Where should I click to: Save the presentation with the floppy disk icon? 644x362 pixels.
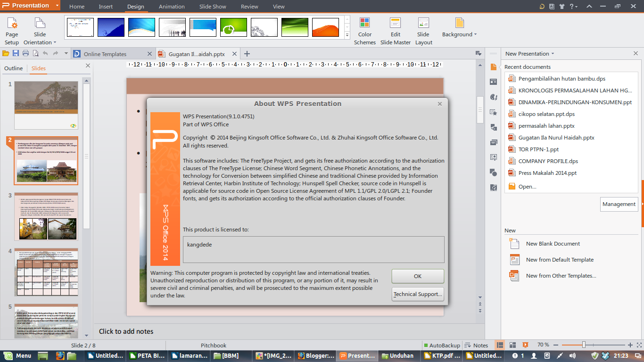(x=16, y=54)
